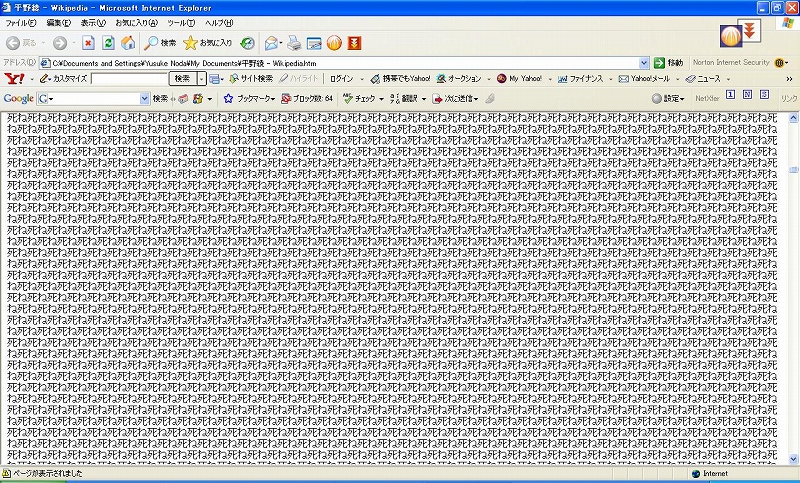Click NetXfer button labeled N
The image size is (800, 483).
[x=747, y=95]
